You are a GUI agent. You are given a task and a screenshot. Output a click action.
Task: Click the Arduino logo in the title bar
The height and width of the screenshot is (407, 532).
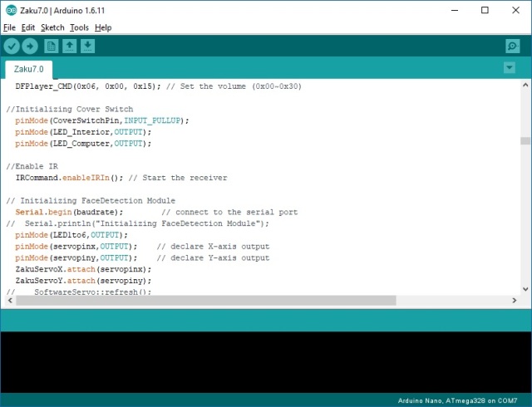pyautogui.click(x=9, y=11)
